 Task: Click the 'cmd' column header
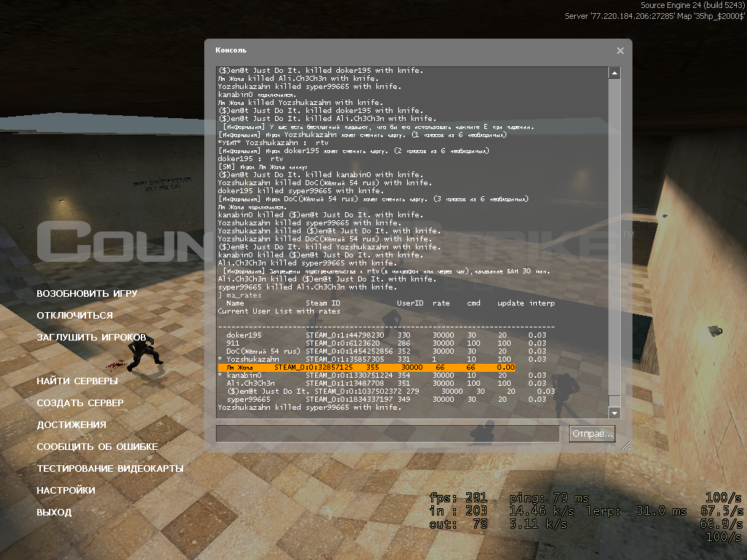[x=473, y=303]
